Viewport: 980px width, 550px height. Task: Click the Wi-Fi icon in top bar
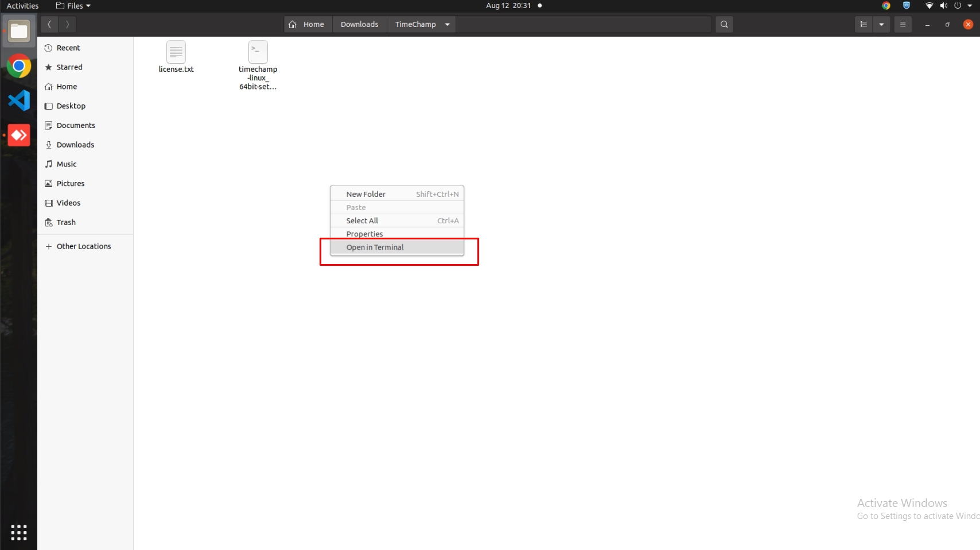click(930, 6)
